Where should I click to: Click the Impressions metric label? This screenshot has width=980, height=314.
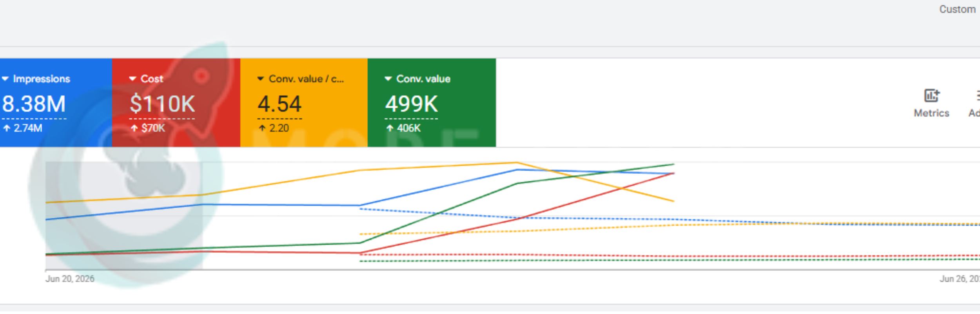pos(42,79)
